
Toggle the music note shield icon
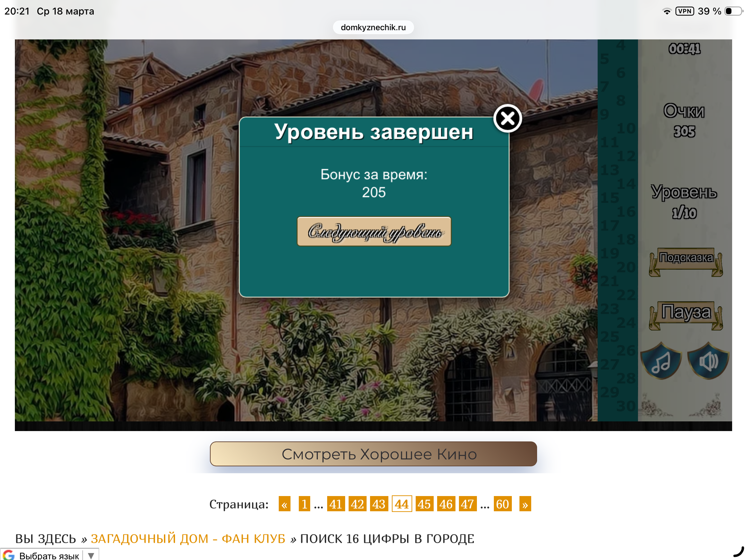(661, 361)
